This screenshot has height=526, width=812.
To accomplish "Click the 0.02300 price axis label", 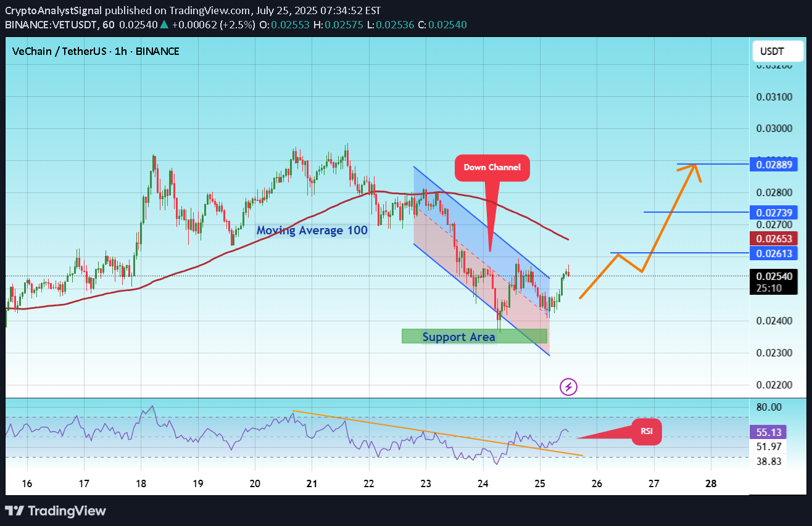I will (774, 353).
